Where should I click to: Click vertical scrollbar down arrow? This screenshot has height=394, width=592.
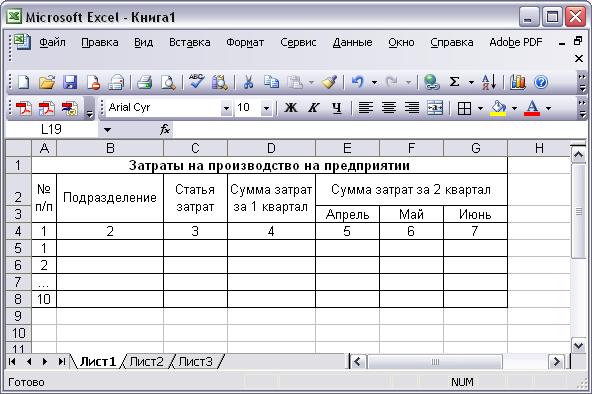[578, 345]
